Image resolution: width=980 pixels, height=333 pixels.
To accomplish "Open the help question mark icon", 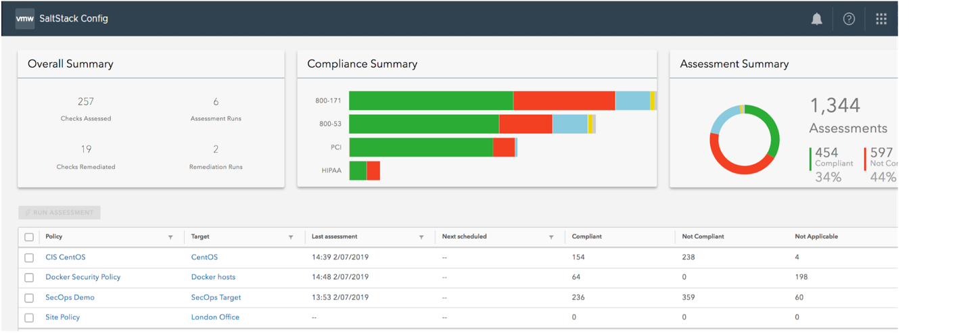I will (x=849, y=19).
